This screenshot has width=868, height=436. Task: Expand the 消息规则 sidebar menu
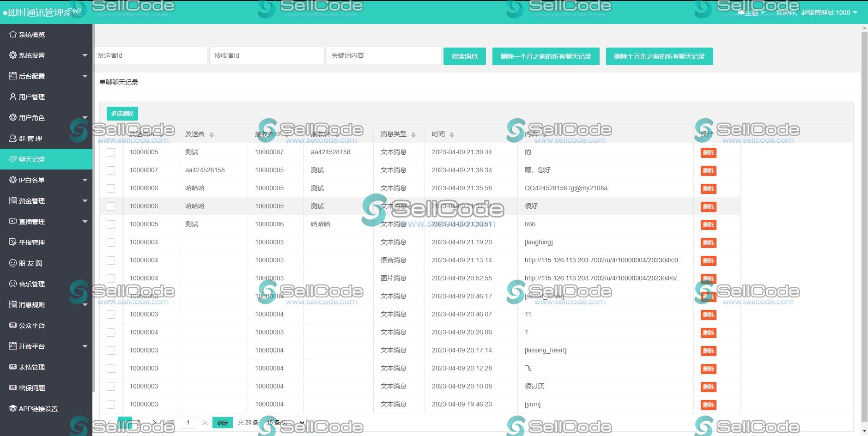point(46,304)
